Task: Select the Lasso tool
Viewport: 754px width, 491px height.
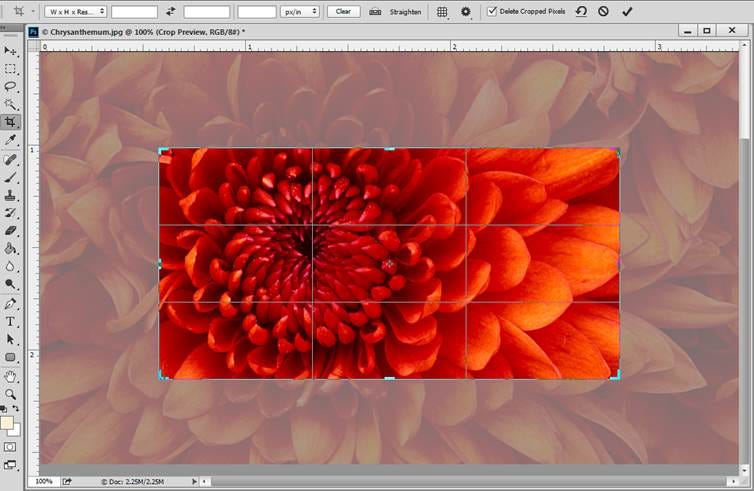Action: [10, 87]
